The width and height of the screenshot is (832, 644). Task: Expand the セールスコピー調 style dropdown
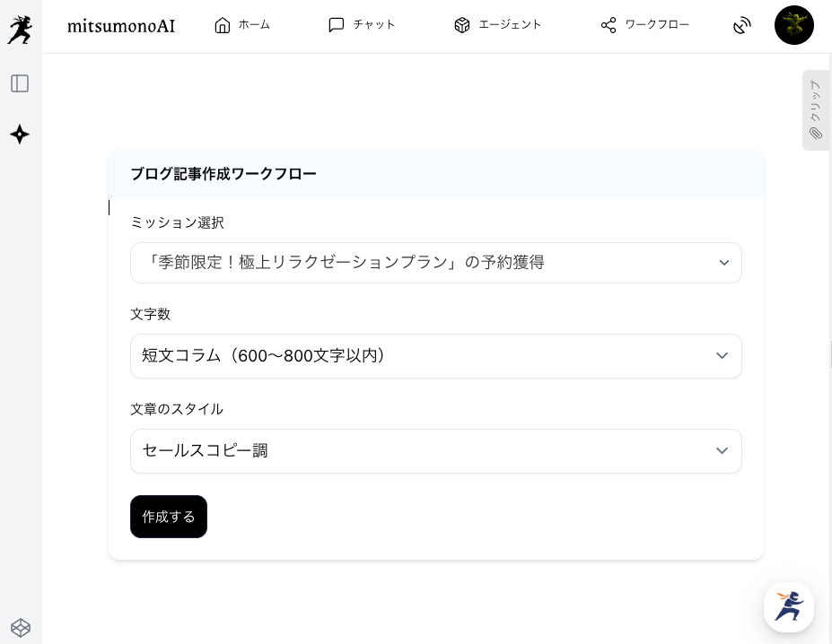click(436, 451)
